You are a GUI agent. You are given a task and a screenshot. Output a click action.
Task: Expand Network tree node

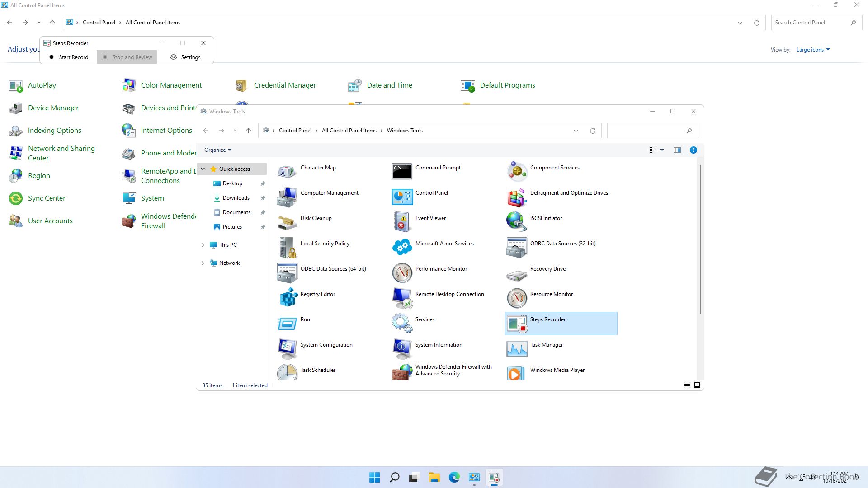tap(203, 263)
